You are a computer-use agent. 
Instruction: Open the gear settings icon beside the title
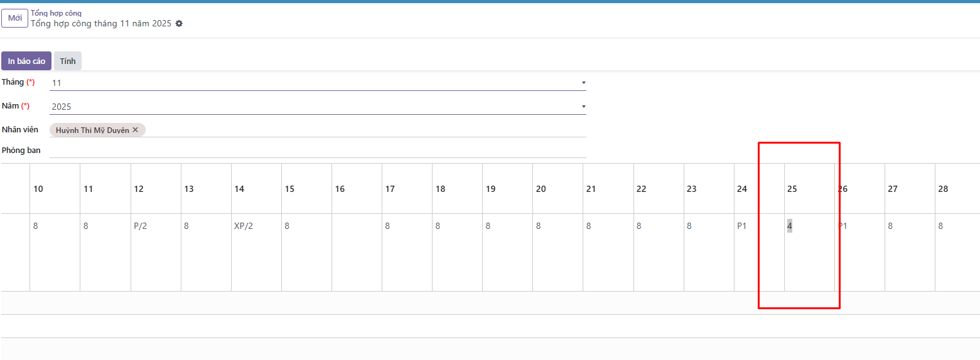point(179,23)
